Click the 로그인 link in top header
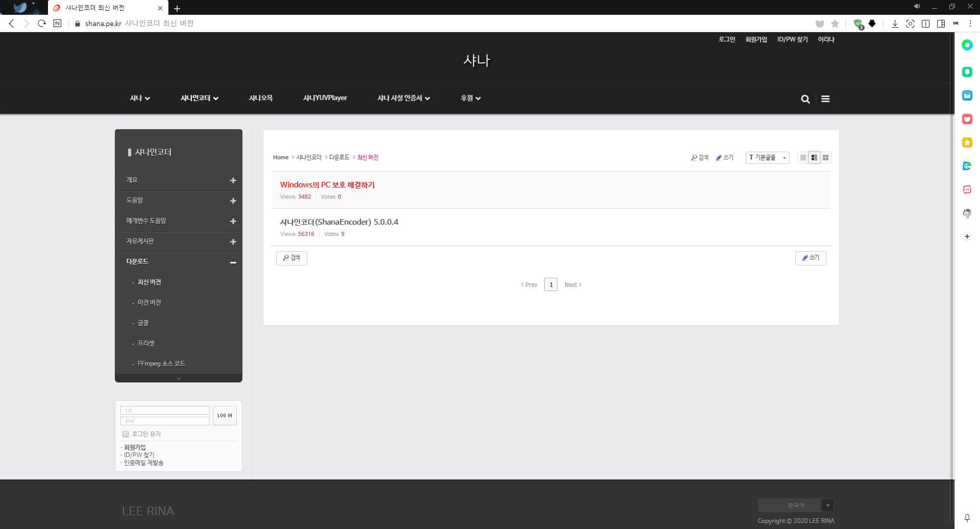Viewport: 980px width, 529px height. pos(727,39)
